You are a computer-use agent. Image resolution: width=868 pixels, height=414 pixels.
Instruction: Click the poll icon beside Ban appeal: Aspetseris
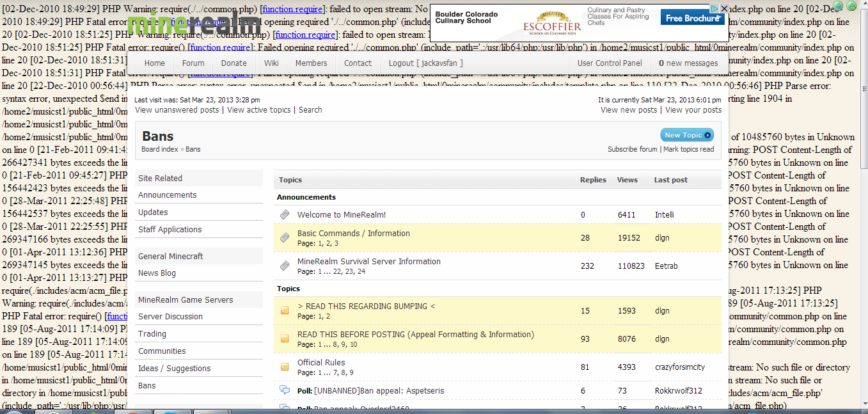pyautogui.click(x=285, y=390)
